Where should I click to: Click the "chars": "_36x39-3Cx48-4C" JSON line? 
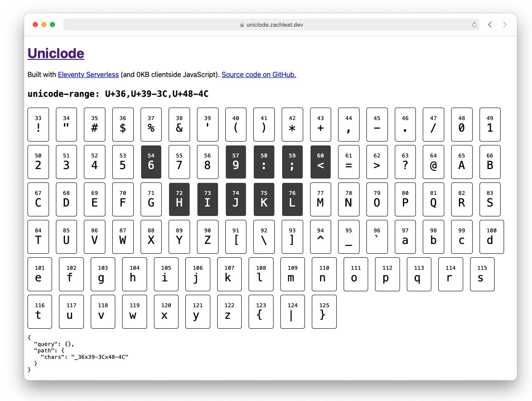tap(84, 357)
